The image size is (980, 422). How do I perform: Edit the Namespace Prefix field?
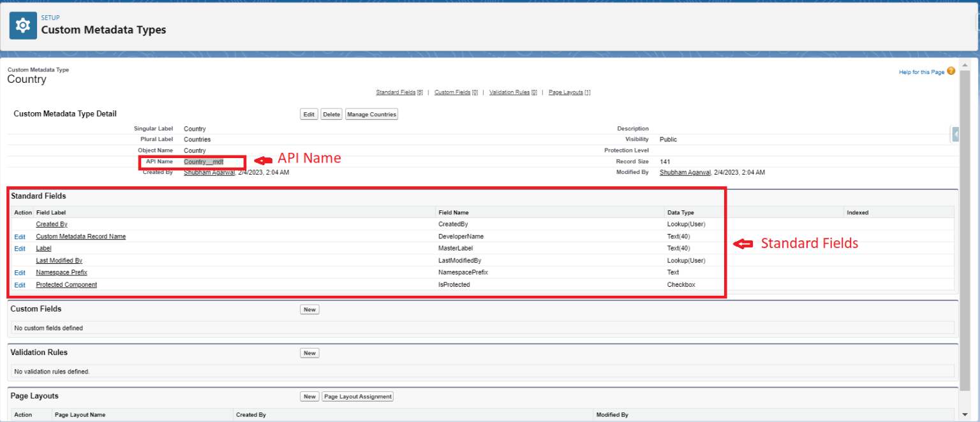coord(20,272)
